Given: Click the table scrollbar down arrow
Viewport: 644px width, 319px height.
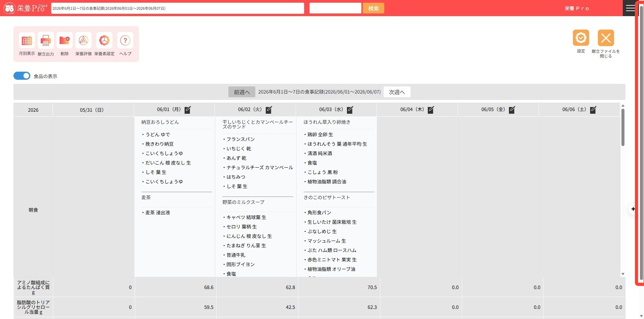Looking at the screenshot, I should pyautogui.click(x=623, y=274).
